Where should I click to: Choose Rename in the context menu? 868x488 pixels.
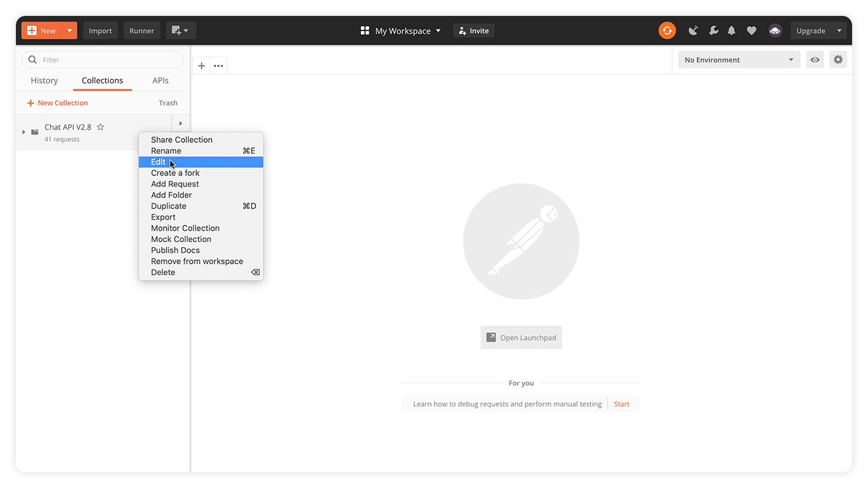[201, 151]
